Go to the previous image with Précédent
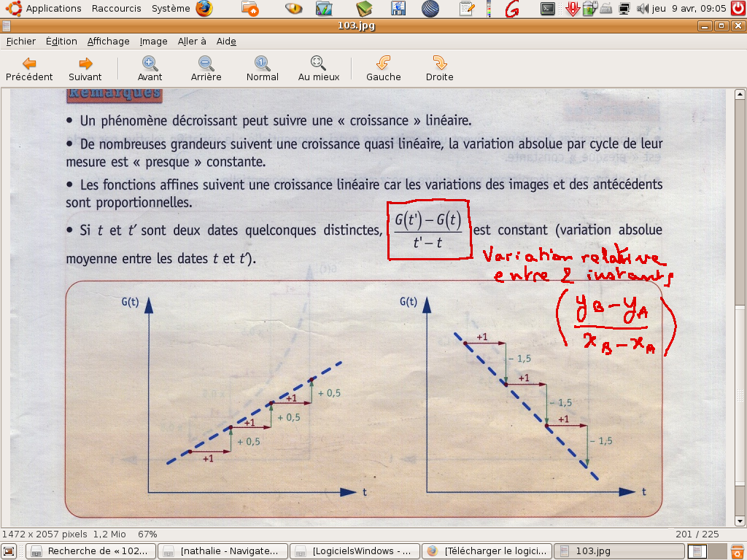 click(x=29, y=69)
